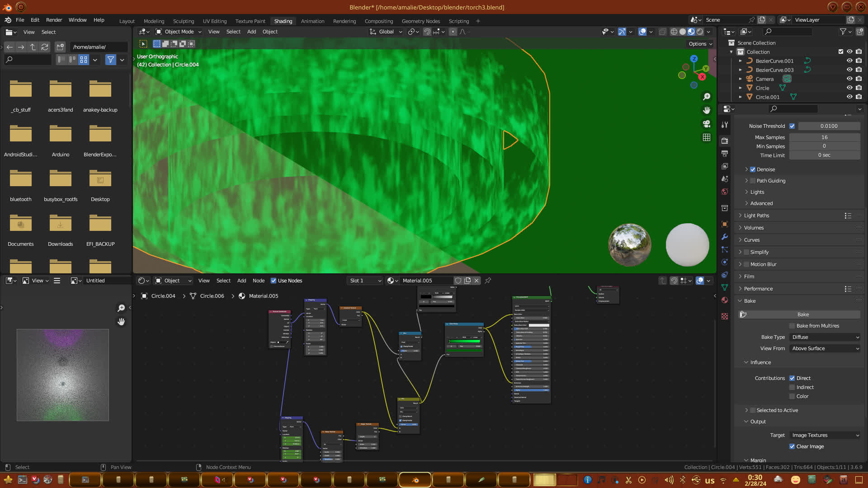This screenshot has width=868, height=488.
Task: Disable the Noise Threshold checkbox
Action: (792, 126)
